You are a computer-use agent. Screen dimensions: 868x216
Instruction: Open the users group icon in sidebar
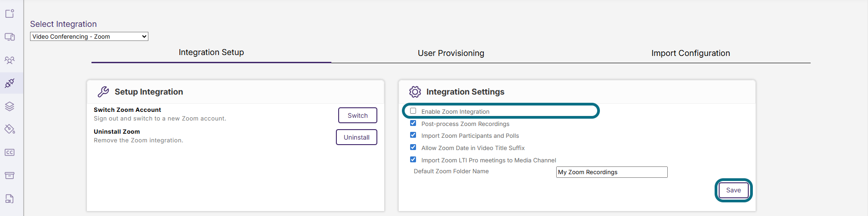[x=10, y=60]
